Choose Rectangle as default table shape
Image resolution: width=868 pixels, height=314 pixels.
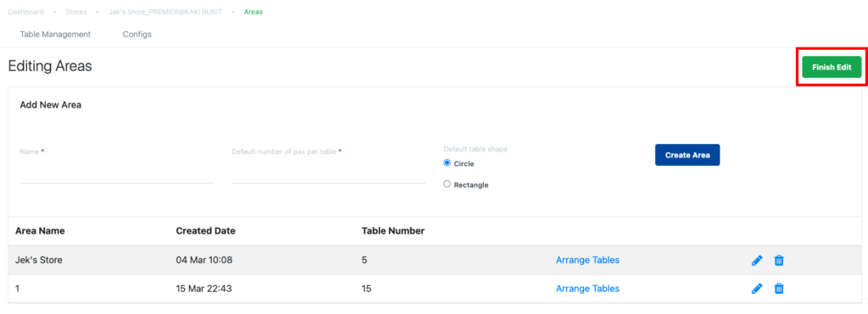point(448,185)
